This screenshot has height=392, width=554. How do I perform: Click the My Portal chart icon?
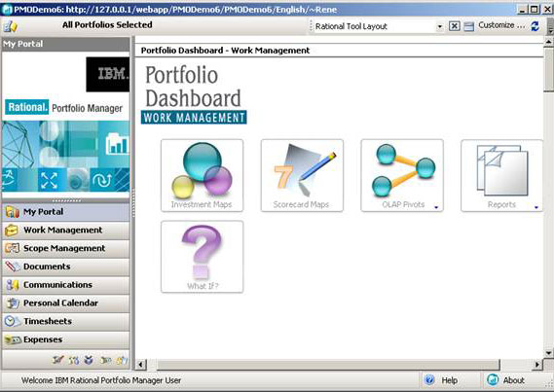12,212
